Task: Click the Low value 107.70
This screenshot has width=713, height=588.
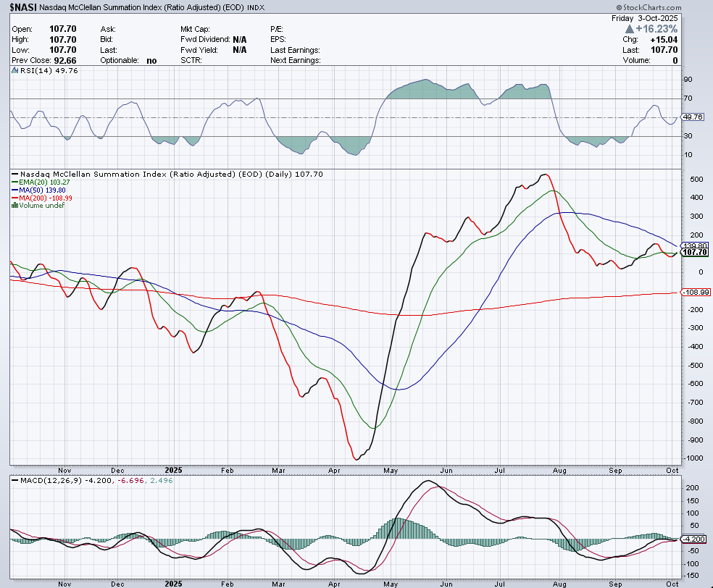Action: click(x=63, y=50)
